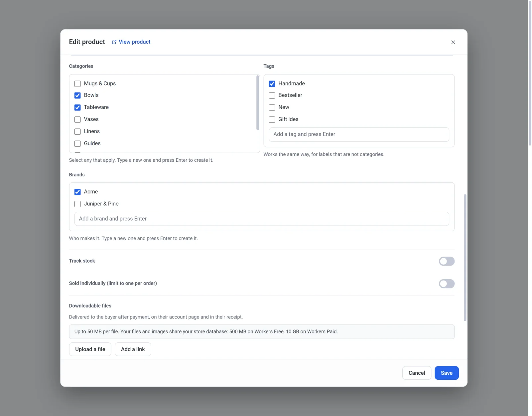The height and width of the screenshot is (416, 532).
Task: Turn on the Track stock switch
Action: pos(447,261)
